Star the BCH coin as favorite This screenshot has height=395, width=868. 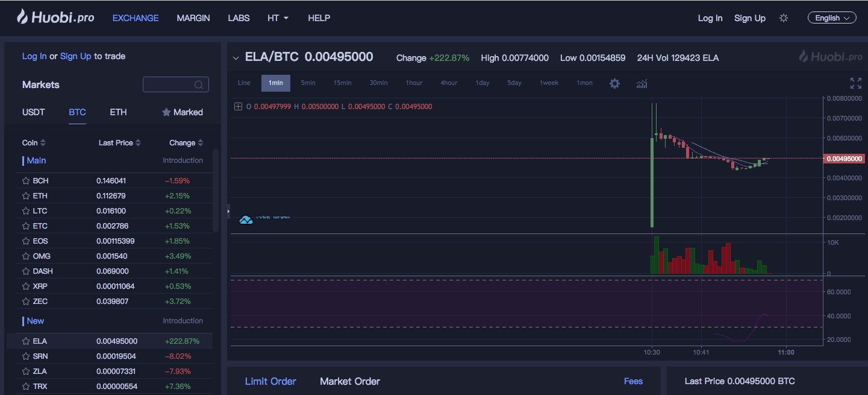[26, 181]
